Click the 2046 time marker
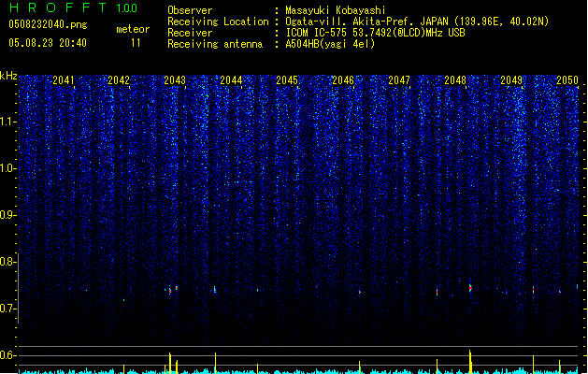 tap(343, 80)
